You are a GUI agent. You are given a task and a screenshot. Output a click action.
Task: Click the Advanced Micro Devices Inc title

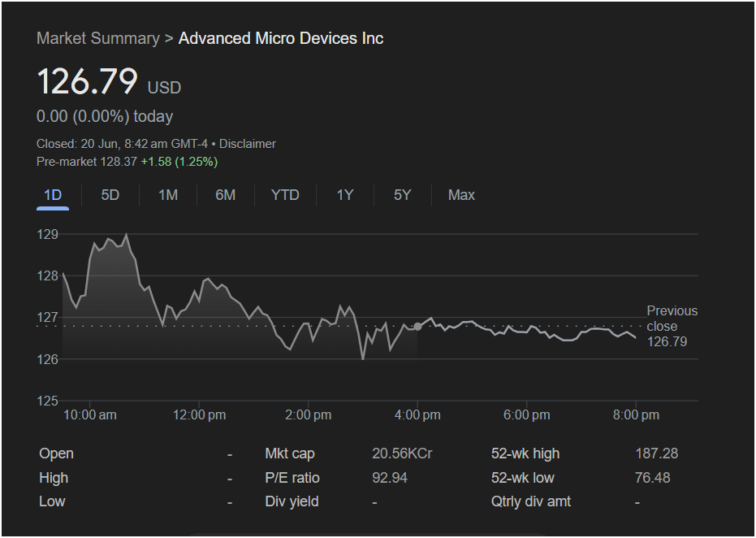[281, 38]
